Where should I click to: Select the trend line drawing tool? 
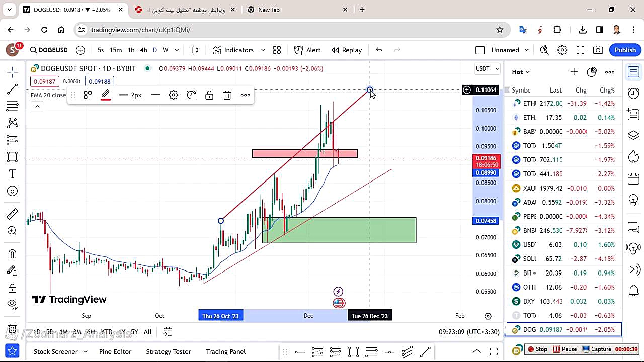[x=13, y=89]
